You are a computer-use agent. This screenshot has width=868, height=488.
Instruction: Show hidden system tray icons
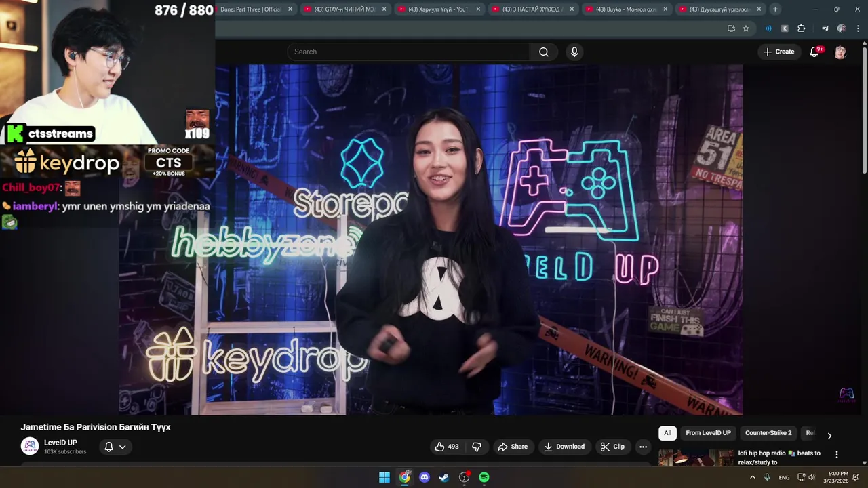click(x=752, y=477)
